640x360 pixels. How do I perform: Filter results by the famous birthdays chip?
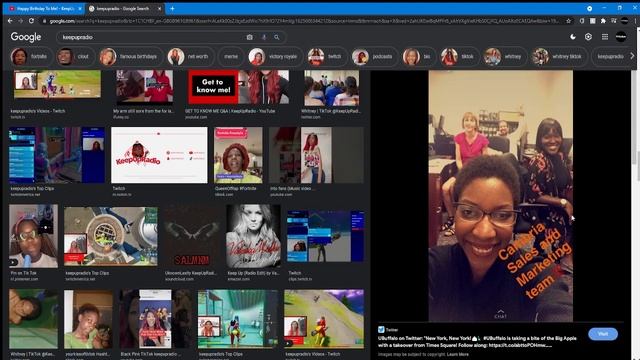[131, 56]
